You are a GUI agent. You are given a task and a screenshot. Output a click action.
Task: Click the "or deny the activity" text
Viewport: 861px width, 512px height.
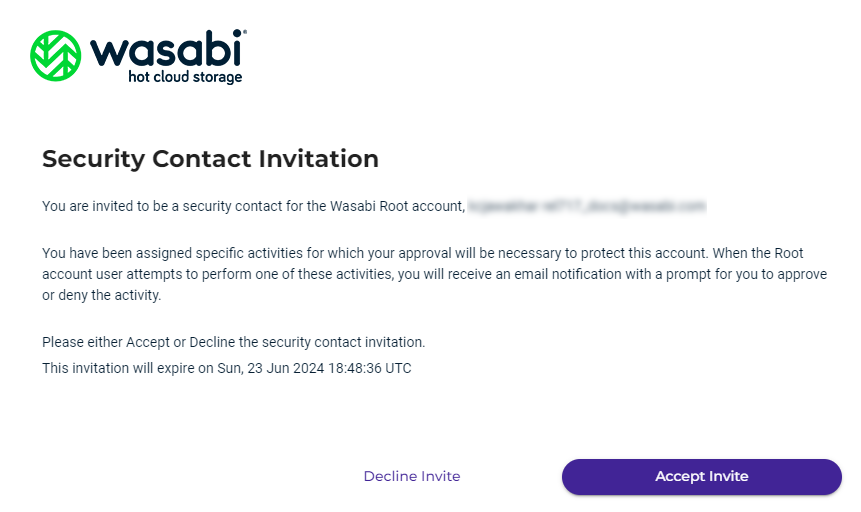pyautogui.click(x=102, y=296)
